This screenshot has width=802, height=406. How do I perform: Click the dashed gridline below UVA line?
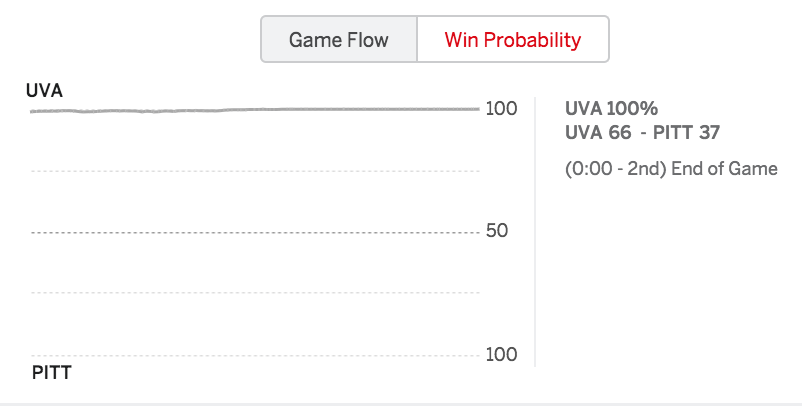255,171
